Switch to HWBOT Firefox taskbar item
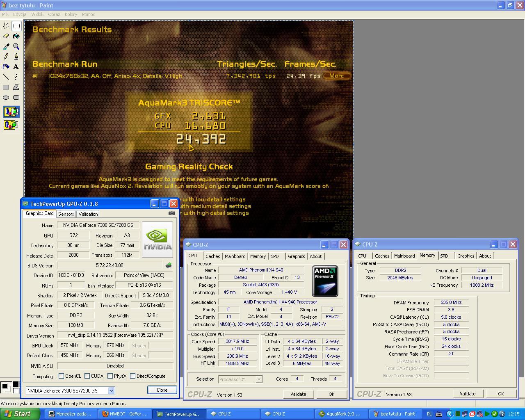The height and width of the screenshot is (420, 525). click(123, 414)
